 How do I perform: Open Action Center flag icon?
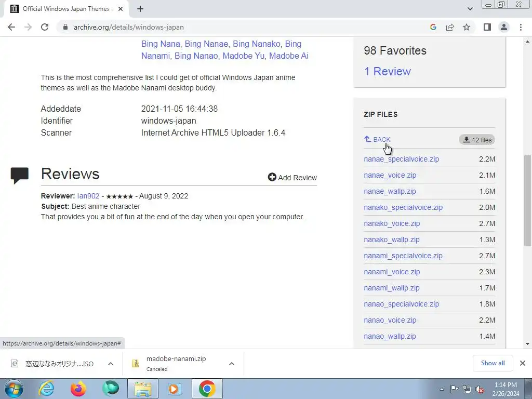(x=454, y=389)
